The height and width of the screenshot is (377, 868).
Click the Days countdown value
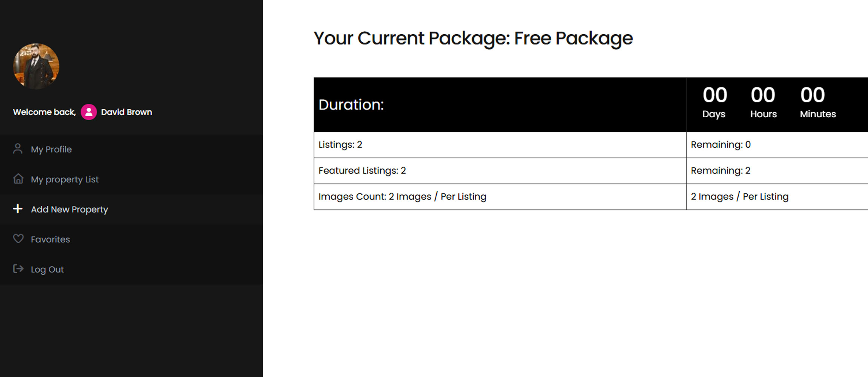pyautogui.click(x=714, y=95)
